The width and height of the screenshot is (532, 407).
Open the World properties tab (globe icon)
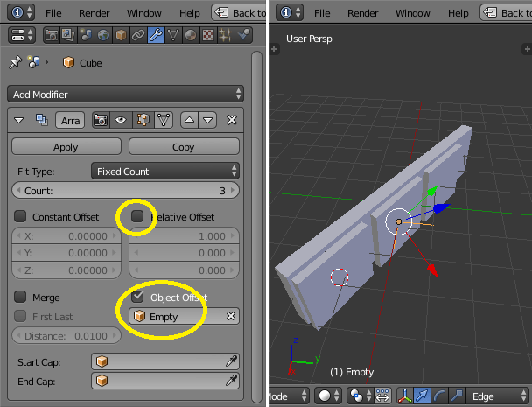[x=103, y=35]
